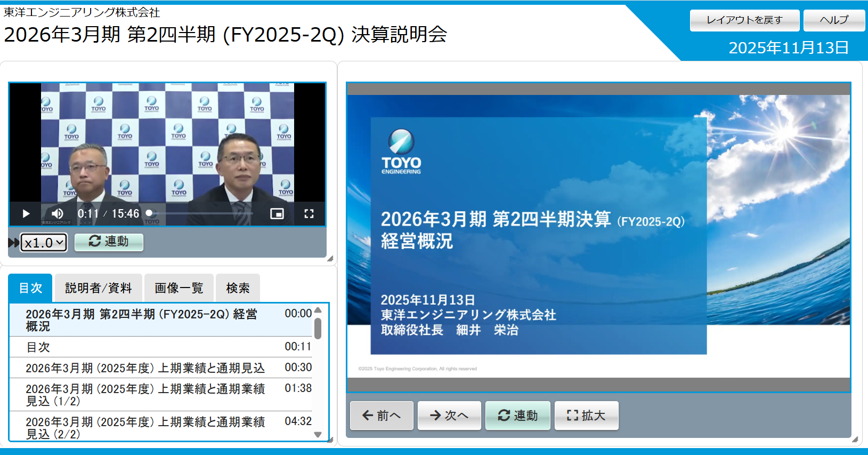Go to previous slide with 前へ
Screen dimensions: 868x455
pos(382,416)
